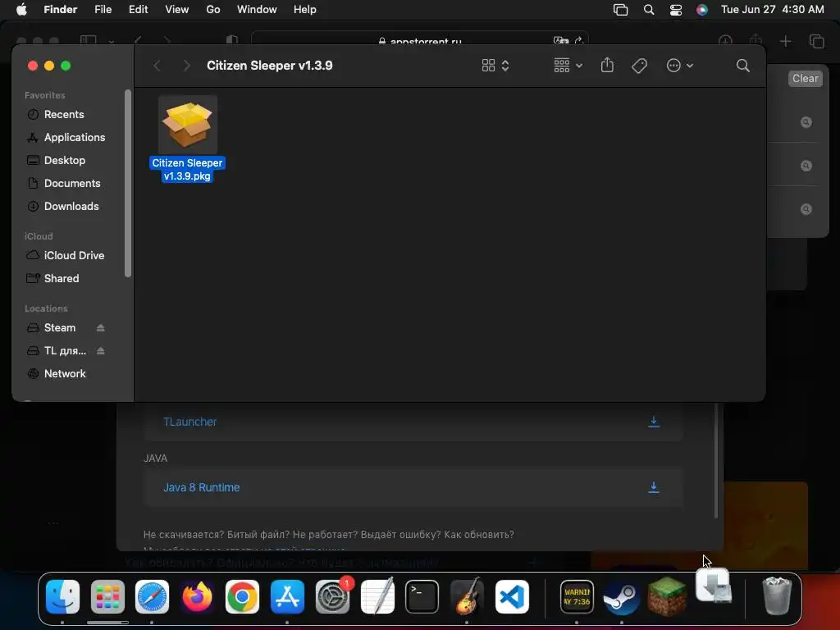The width and height of the screenshot is (840, 630).
Task: Open the Go menu
Action: tap(213, 10)
